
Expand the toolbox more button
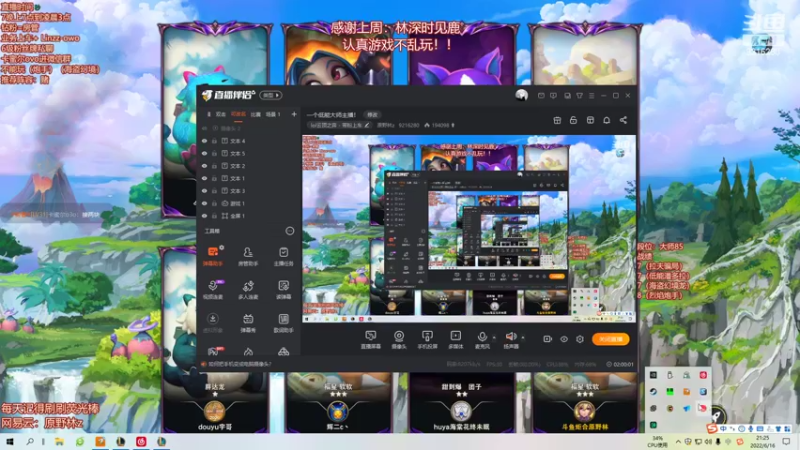pyautogui.click(x=290, y=231)
